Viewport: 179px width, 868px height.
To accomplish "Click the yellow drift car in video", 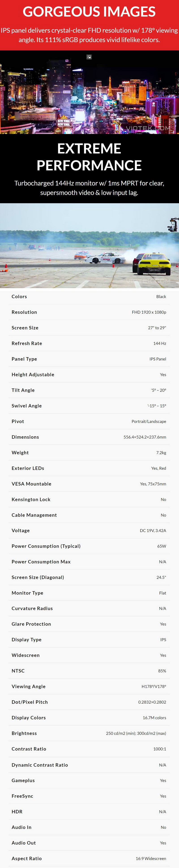I will (152, 264).
